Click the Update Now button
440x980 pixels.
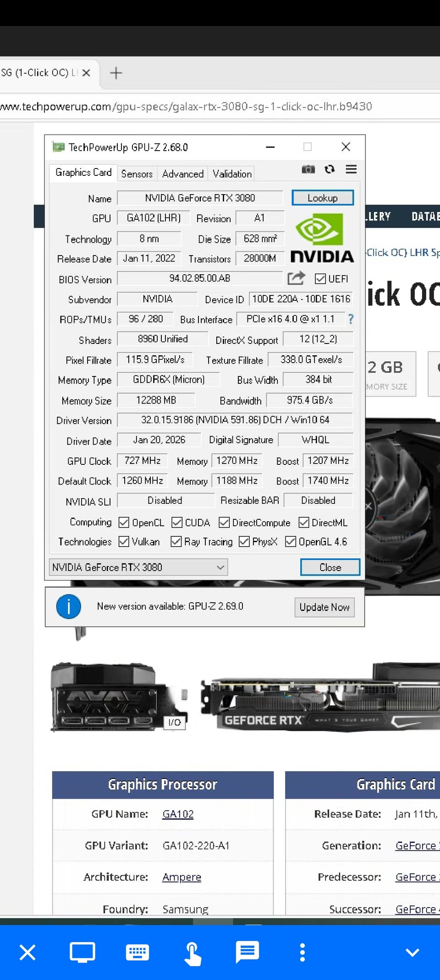pyautogui.click(x=324, y=607)
